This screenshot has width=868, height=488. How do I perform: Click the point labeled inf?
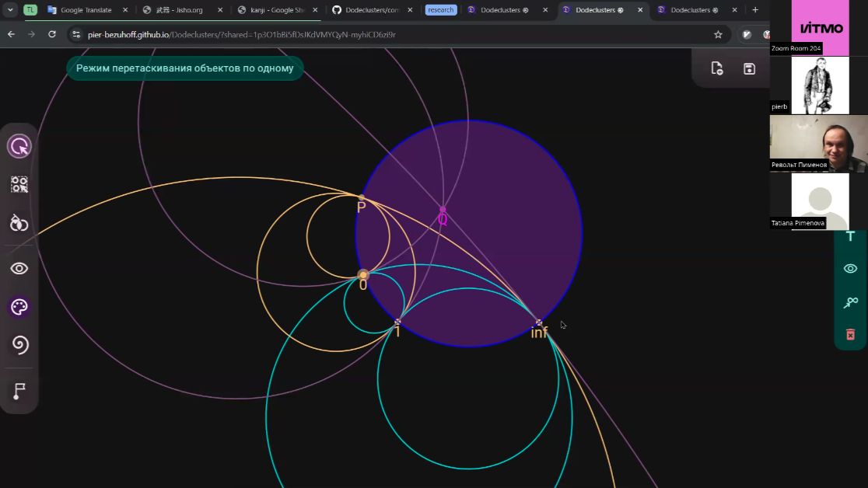point(539,322)
